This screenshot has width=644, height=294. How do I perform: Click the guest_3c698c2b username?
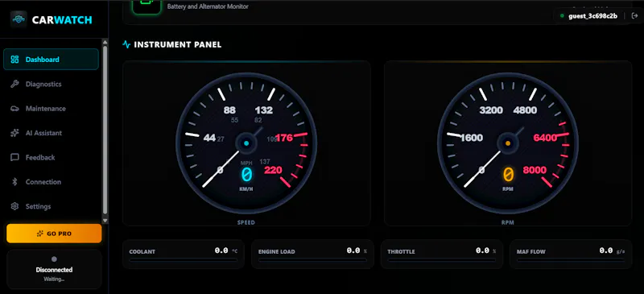pos(592,16)
